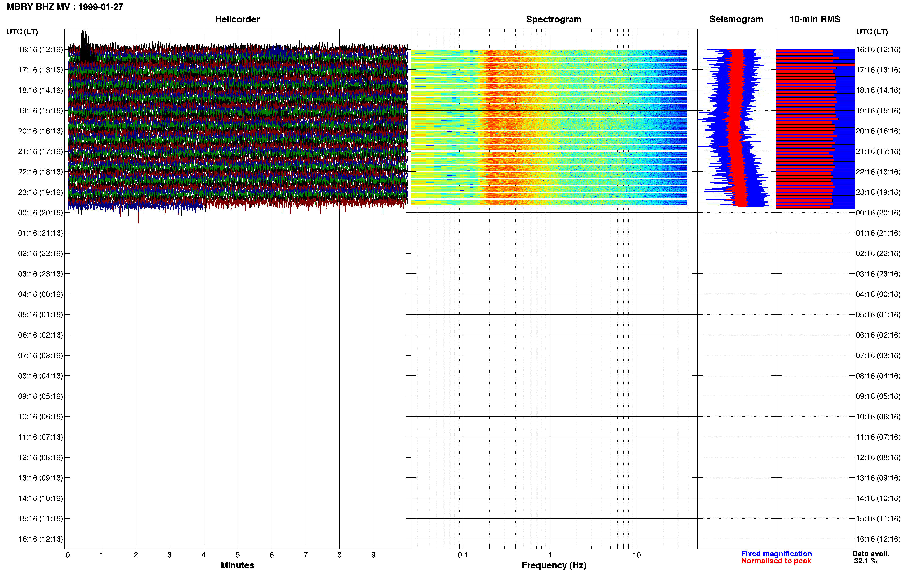Screen dimensions: 924x578
Task: Click the '0.1' frequency tick label
Action: point(463,555)
